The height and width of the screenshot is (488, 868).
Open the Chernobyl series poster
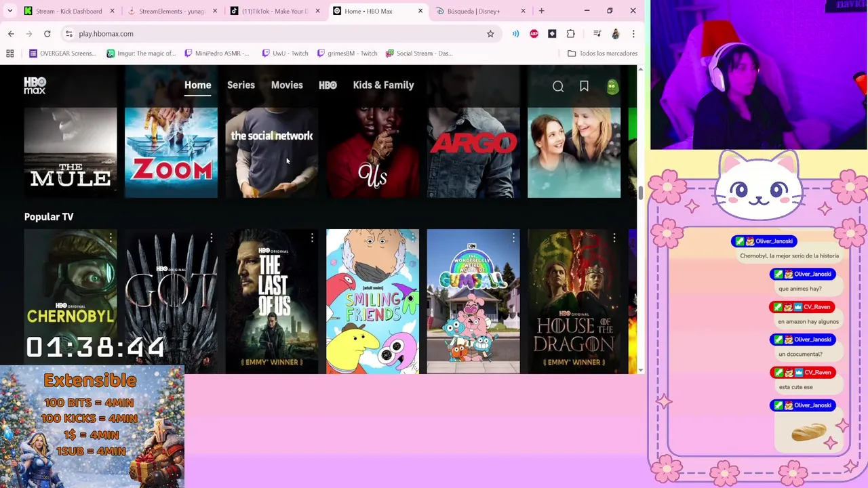[71, 302]
